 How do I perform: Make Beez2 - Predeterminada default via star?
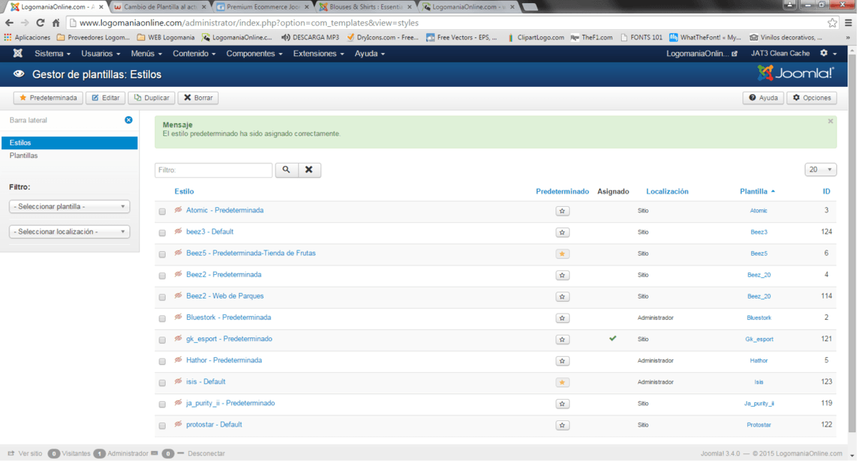coord(562,275)
